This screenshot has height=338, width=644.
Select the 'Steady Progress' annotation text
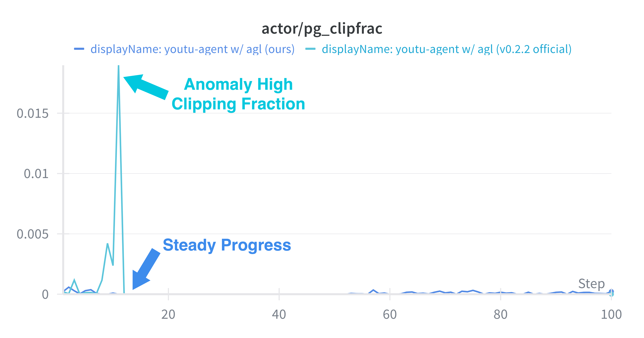pyautogui.click(x=227, y=245)
